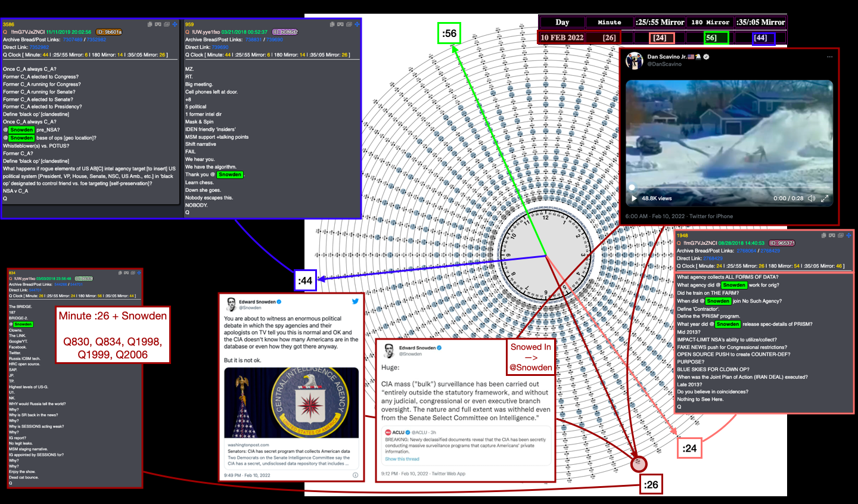This screenshot has height=504, width=858.
Task: Click the ACLU quoted tweet card
Action: click(466, 446)
